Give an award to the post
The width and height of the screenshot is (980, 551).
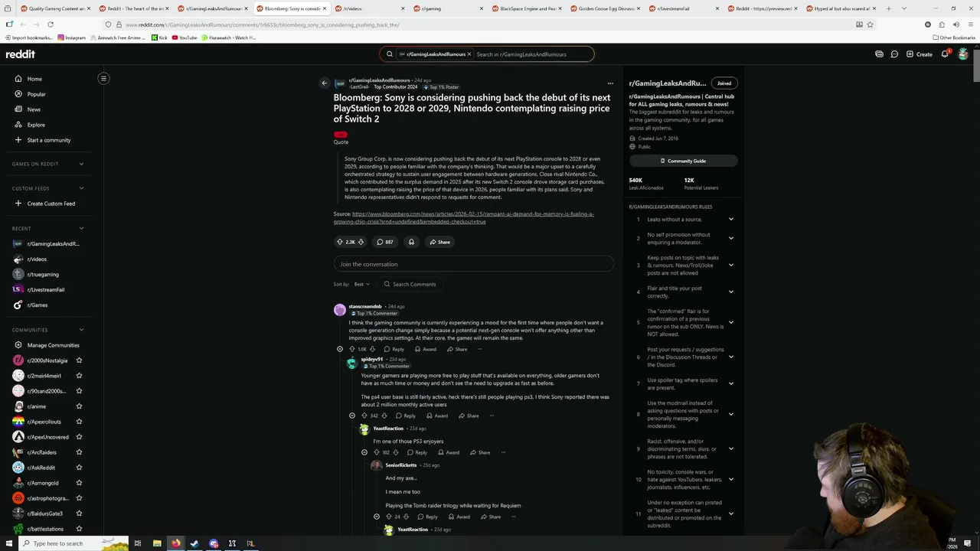[411, 242]
